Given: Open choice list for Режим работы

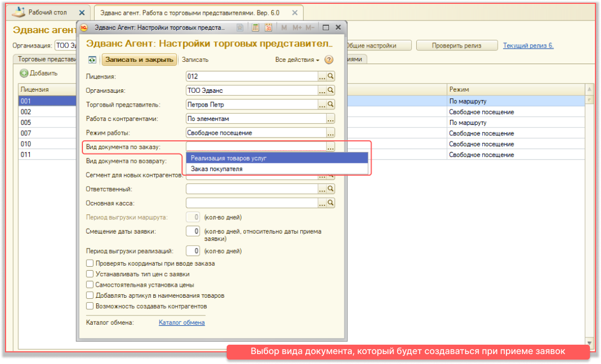Looking at the screenshot, I should tap(331, 133).
